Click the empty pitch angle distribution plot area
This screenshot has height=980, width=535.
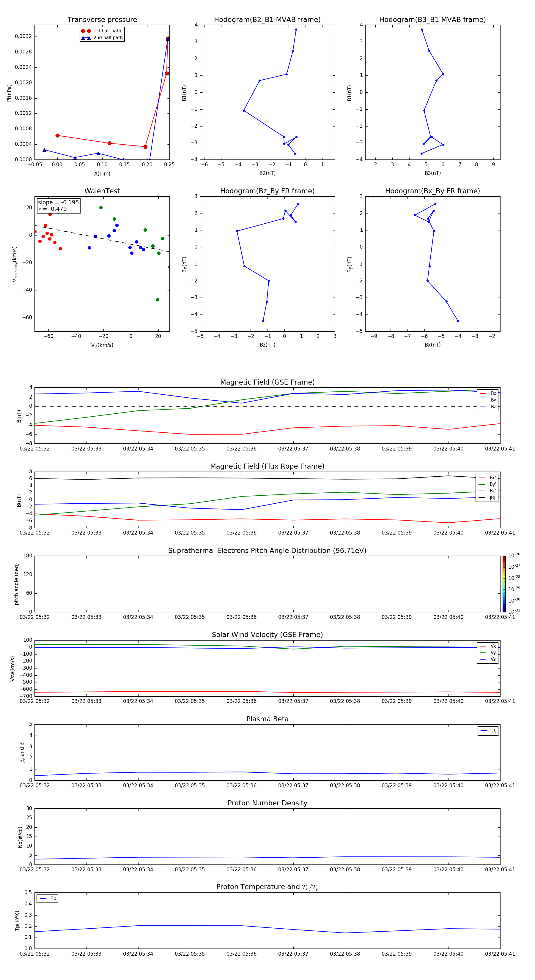[267, 584]
